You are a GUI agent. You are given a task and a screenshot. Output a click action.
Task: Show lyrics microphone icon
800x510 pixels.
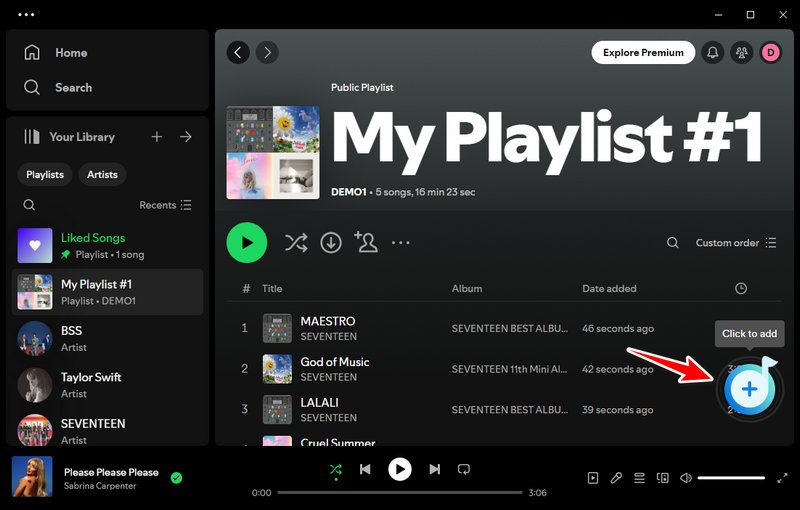tap(616, 478)
